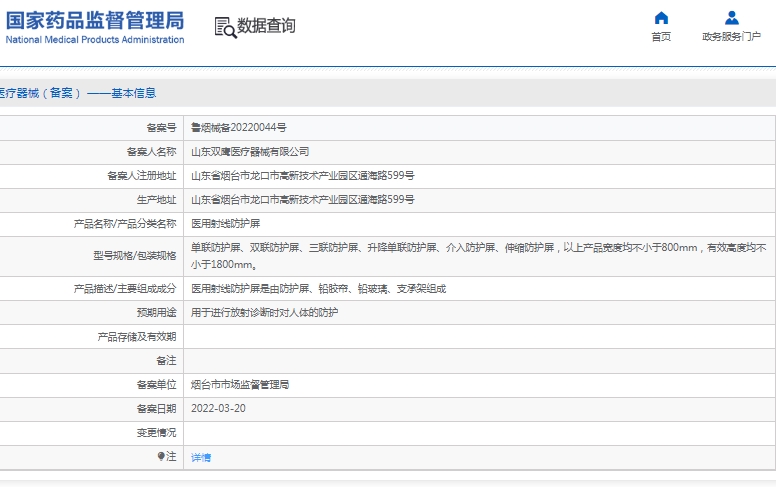Screen dimensions: 776x487
Task: Click the 备案人注册地址 address value
Action: coord(303,176)
